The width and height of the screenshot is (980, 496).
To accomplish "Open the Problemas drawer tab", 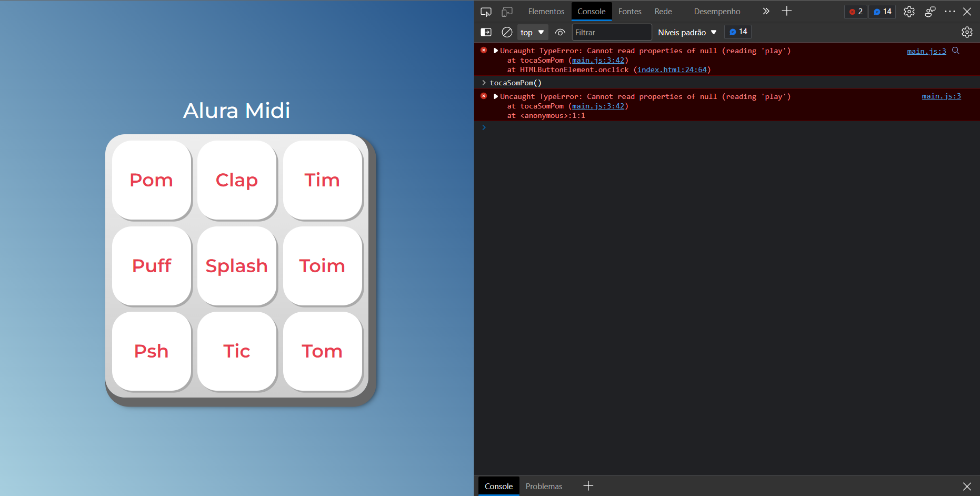I will coord(544,486).
